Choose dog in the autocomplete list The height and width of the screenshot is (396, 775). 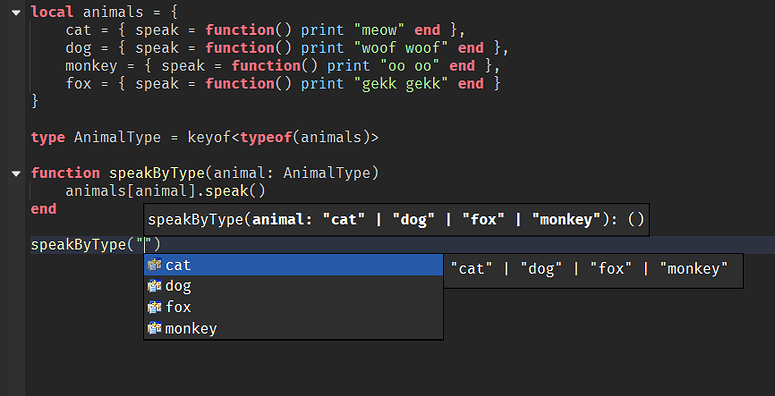coord(293,286)
